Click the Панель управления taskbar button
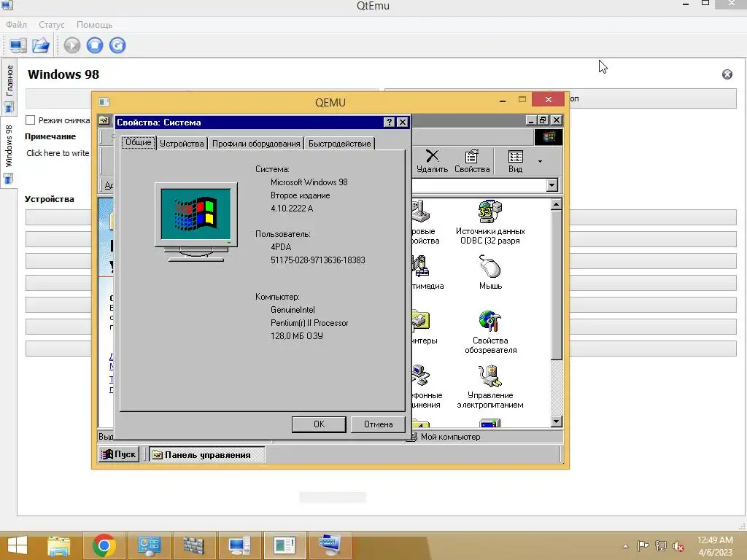 [x=206, y=455]
